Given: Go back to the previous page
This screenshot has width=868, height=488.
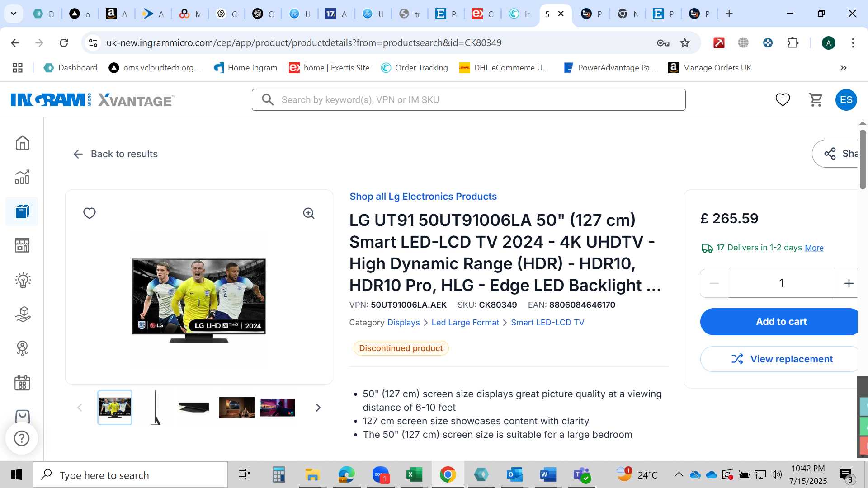Looking at the screenshot, I should 15,43.
